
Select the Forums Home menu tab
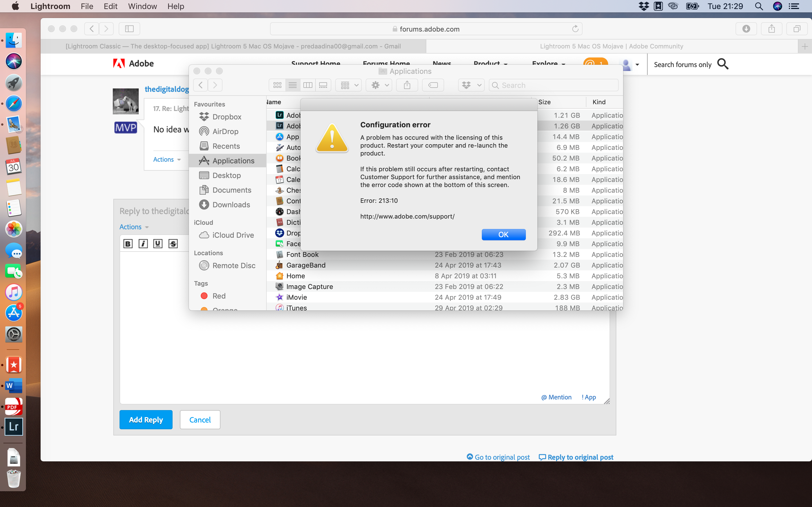click(x=386, y=64)
